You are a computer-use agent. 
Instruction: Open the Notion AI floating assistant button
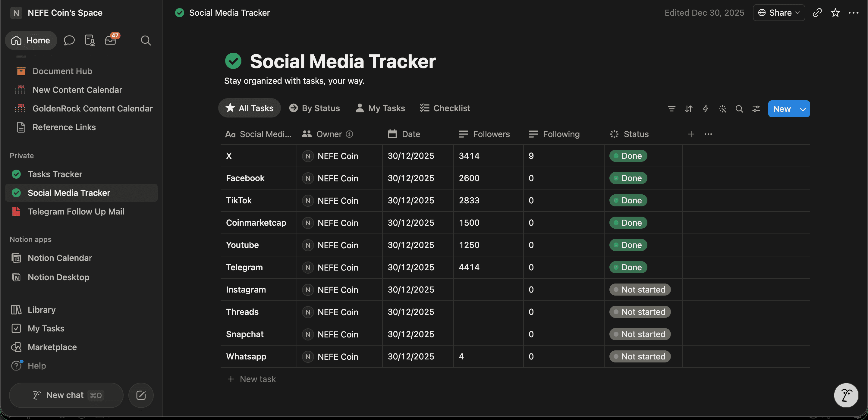(846, 395)
